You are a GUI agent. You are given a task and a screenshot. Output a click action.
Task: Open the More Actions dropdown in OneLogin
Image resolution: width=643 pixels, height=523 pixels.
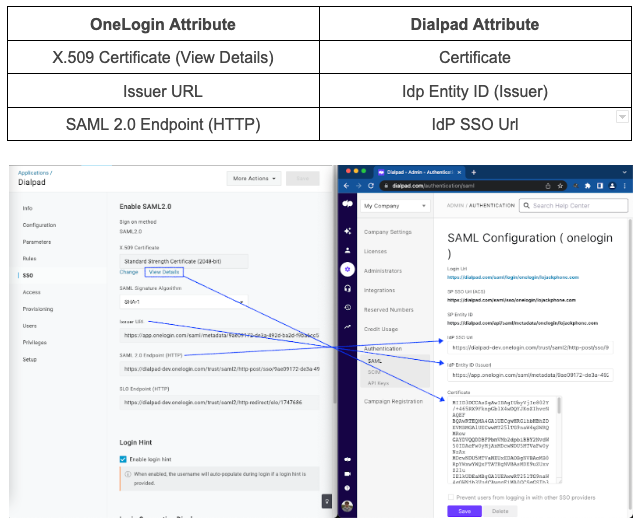[254, 178]
